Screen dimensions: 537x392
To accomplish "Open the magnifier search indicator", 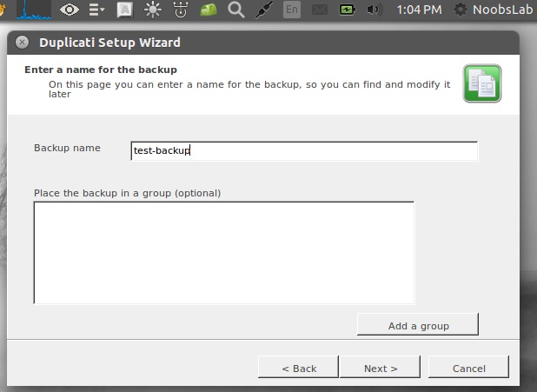I will (x=236, y=10).
